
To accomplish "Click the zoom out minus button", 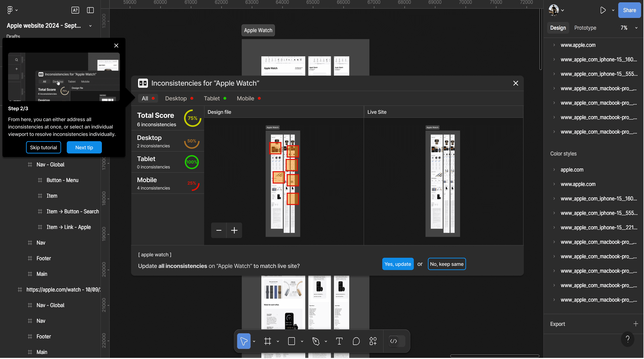I will pos(219,230).
